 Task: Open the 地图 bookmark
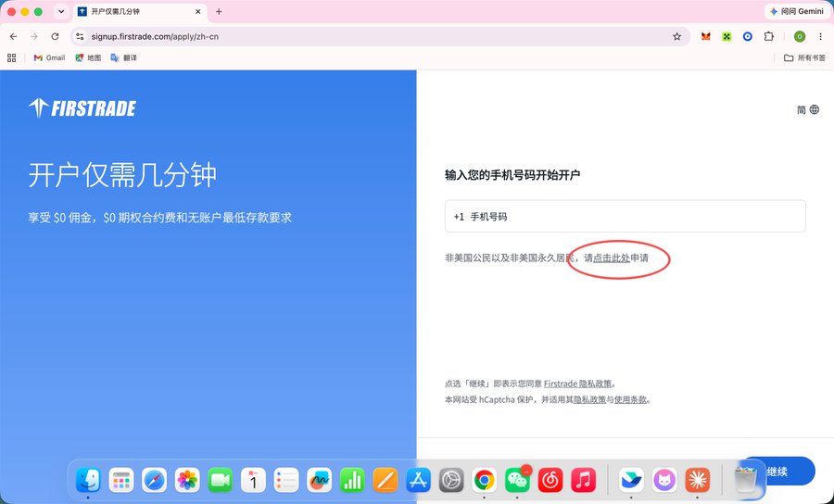(x=88, y=57)
